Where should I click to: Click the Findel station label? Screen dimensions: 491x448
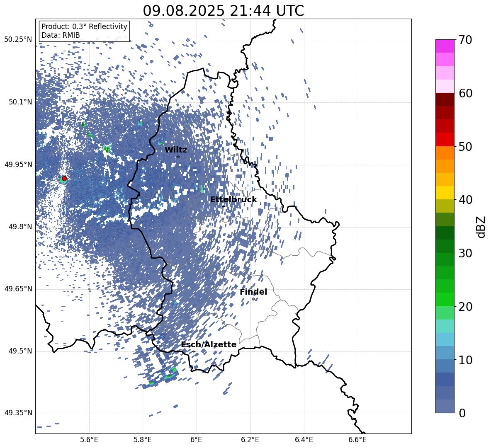[x=253, y=292]
